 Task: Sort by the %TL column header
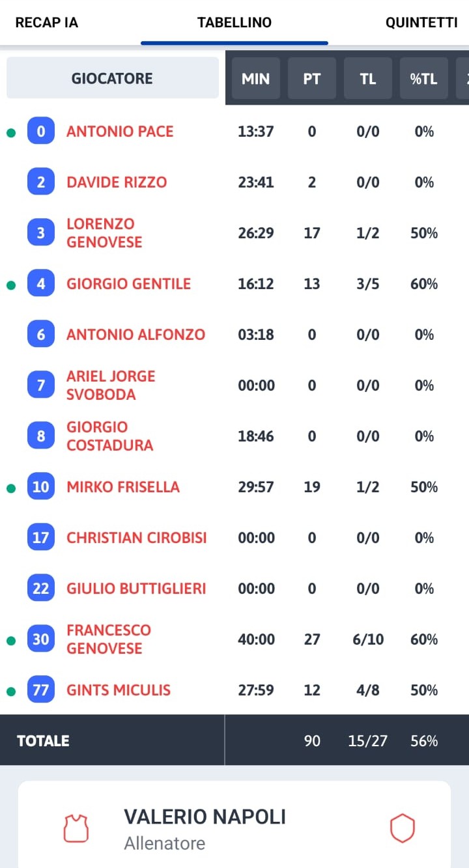pyautogui.click(x=423, y=79)
